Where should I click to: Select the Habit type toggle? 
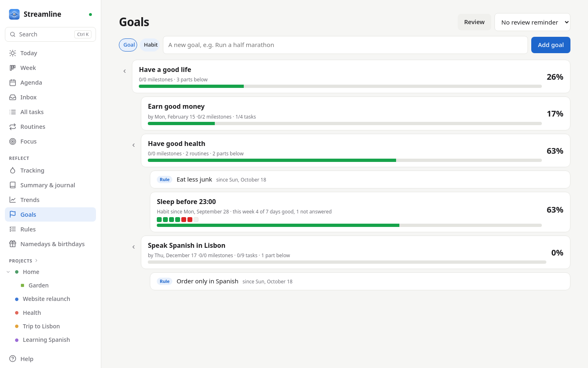pos(150,45)
